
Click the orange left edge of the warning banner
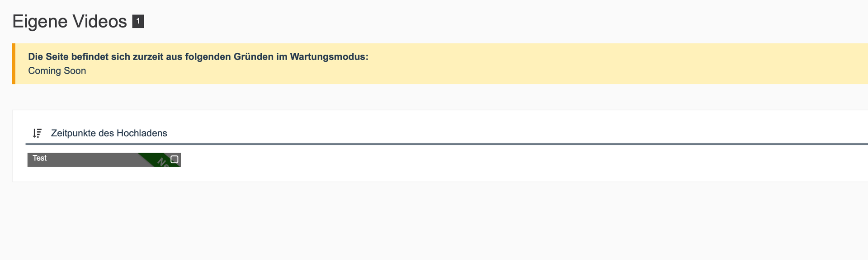[14, 64]
